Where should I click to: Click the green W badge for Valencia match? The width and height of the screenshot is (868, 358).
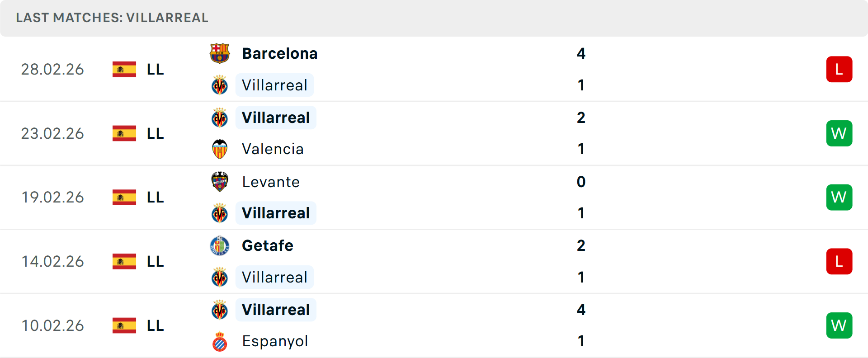(x=839, y=133)
